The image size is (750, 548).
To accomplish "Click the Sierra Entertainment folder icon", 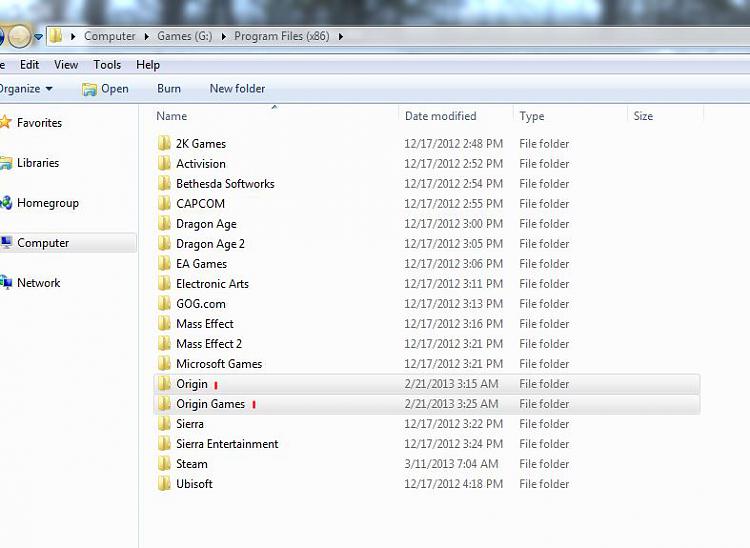I will point(164,444).
